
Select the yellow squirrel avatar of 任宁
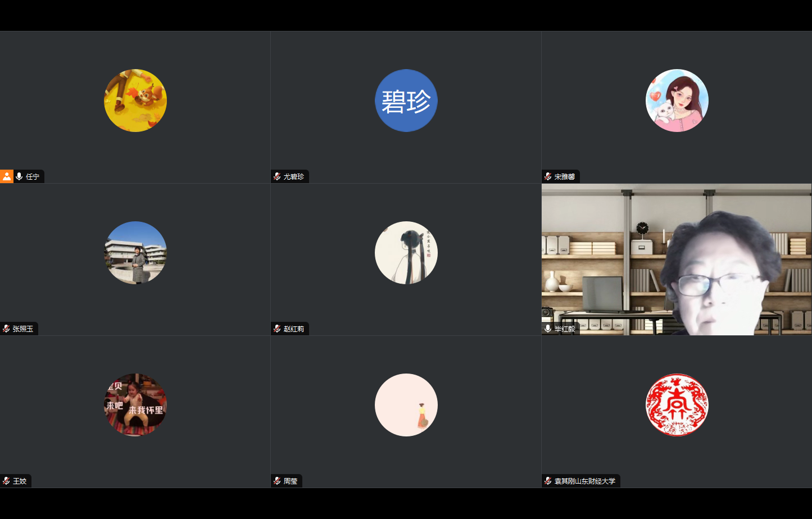[135, 101]
